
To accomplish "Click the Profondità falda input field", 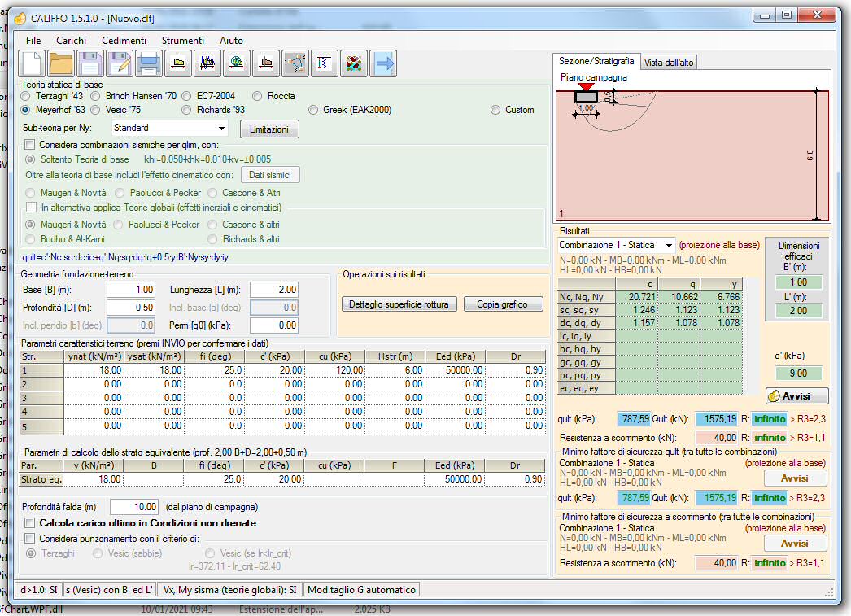I will tap(134, 507).
